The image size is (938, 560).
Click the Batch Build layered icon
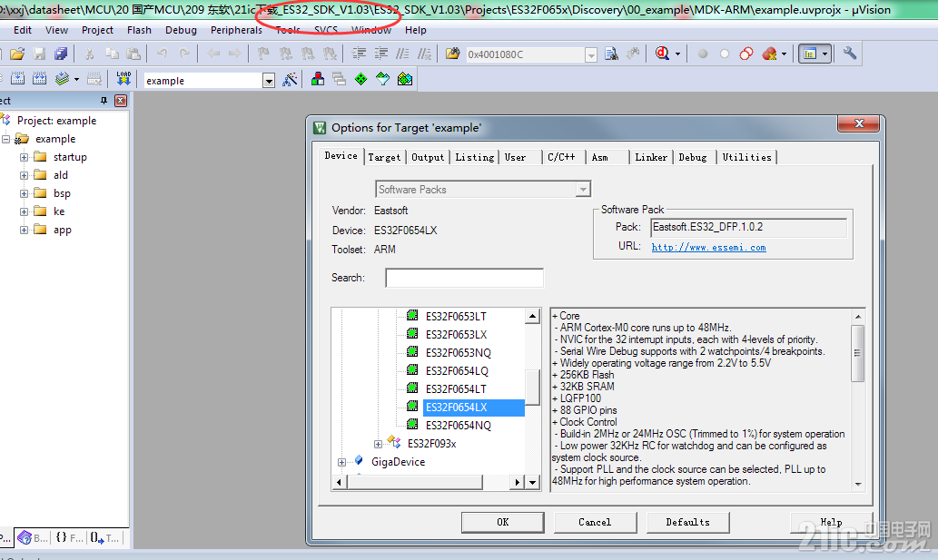(x=62, y=80)
